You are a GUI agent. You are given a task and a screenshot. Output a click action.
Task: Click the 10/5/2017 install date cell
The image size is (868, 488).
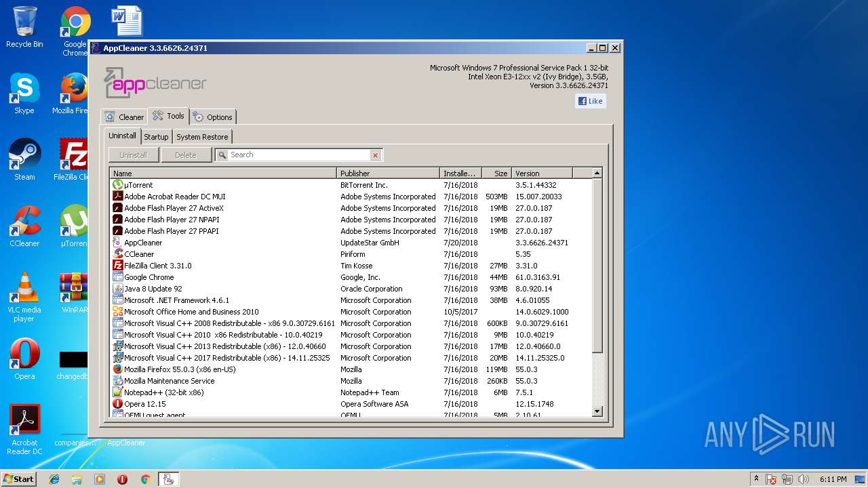pyautogui.click(x=460, y=312)
